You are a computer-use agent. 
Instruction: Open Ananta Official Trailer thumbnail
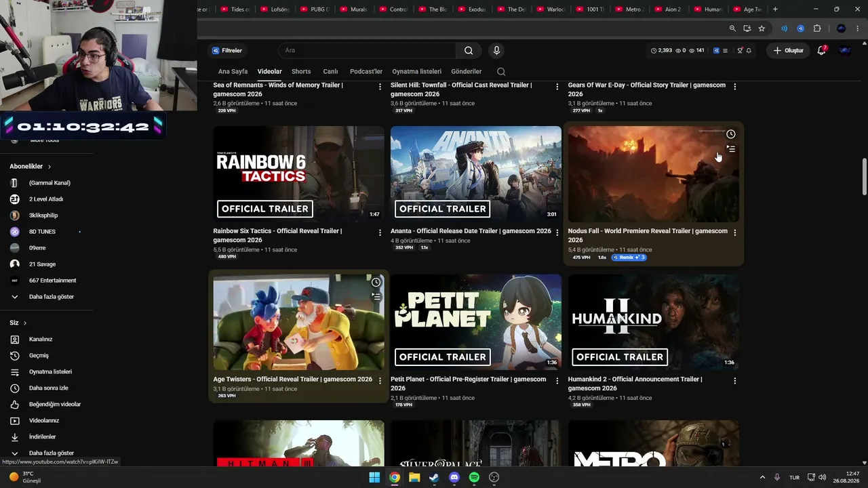click(476, 174)
